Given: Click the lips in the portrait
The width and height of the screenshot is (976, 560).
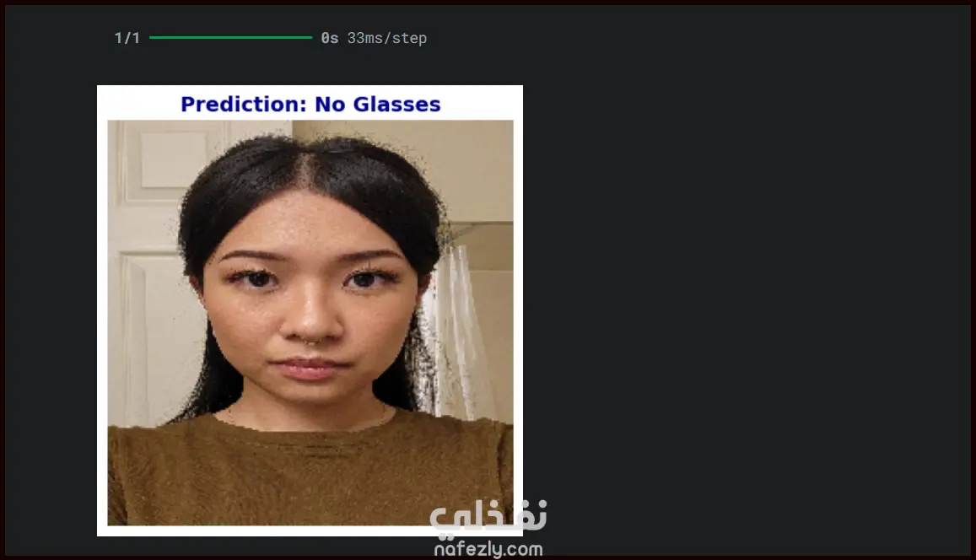Looking at the screenshot, I should pos(310,367).
